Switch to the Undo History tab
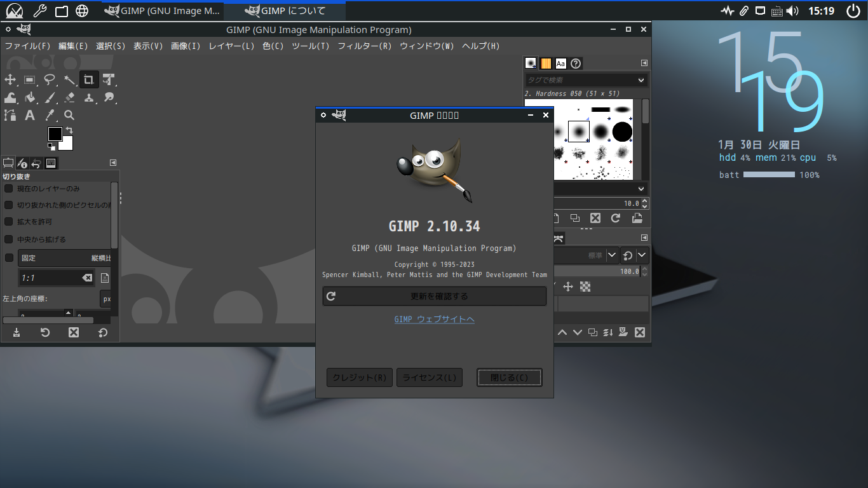Image resolution: width=868 pixels, height=488 pixels. 36,163
